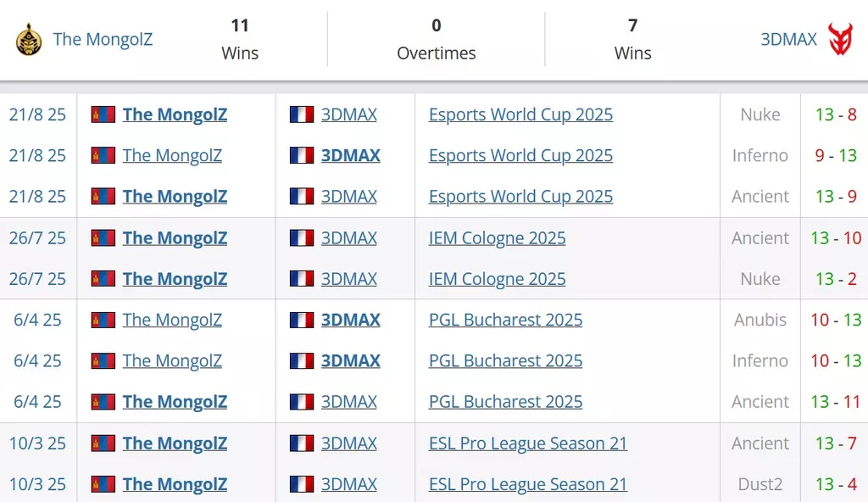Screen dimensions: 868x502
Task: Click Mongolia flag in Anubis 10-13 row
Action: click(103, 320)
